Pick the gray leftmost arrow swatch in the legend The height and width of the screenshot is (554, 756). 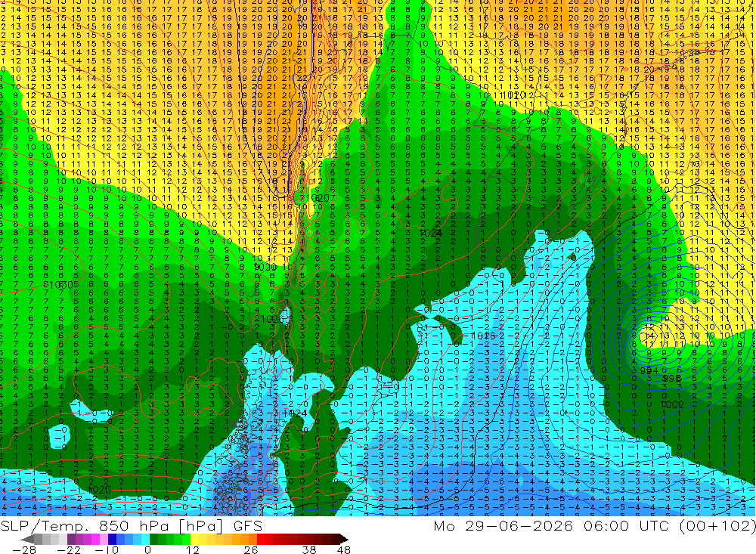coord(27,539)
